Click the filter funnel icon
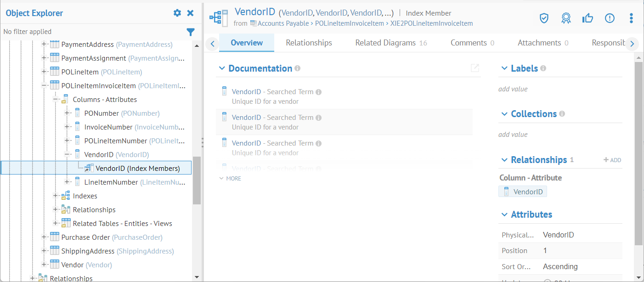644x282 pixels. coord(191,32)
